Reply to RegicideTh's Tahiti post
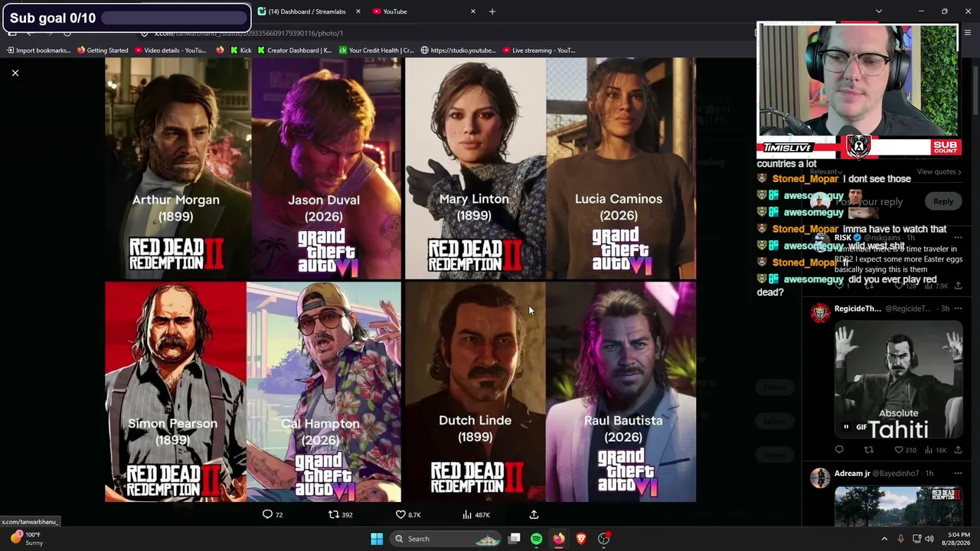This screenshot has width=980, height=551. [x=839, y=450]
